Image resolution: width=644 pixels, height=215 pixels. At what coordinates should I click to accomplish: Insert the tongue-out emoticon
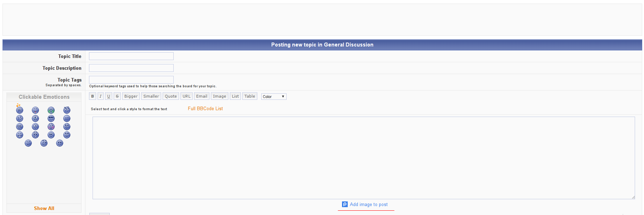click(35, 110)
